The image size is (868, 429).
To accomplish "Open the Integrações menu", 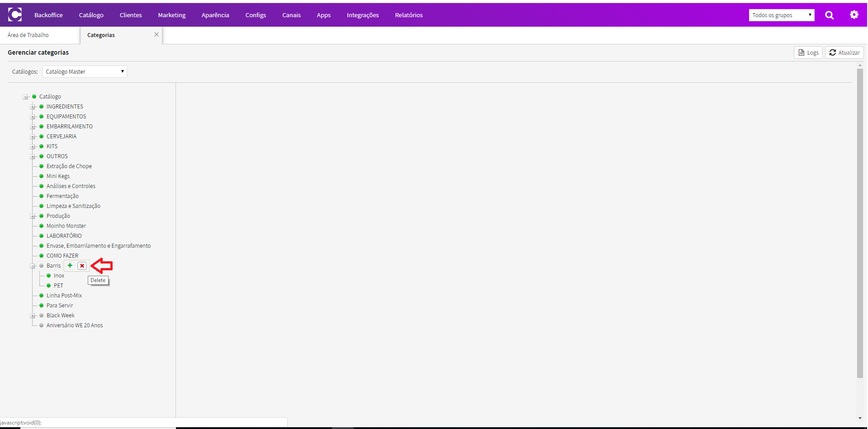I will 363,15.
